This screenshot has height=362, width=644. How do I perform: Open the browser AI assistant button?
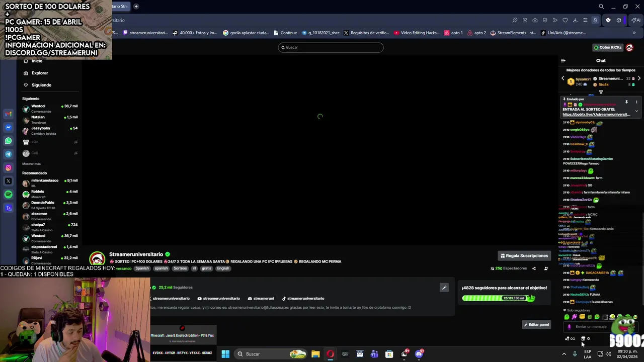click(x=635, y=20)
